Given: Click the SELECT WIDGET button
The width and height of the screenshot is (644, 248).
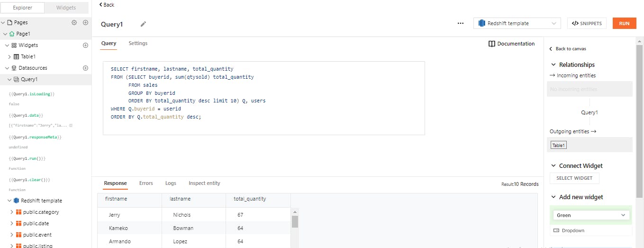Looking at the screenshot, I should coord(574,178).
